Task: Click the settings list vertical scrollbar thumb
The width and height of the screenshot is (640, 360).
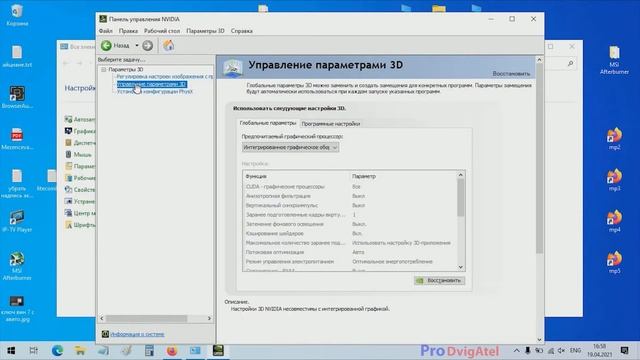Action: 461,198
